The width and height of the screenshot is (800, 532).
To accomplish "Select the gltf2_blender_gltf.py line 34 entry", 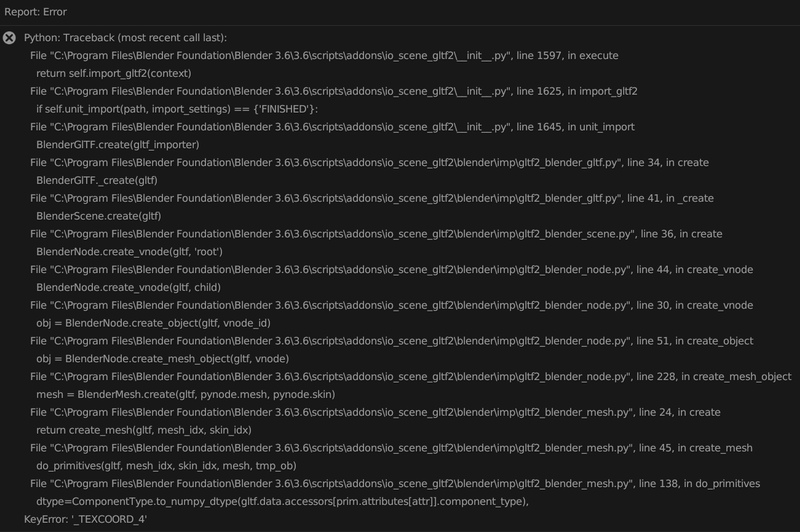I will pyautogui.click(x=369, y=162).
